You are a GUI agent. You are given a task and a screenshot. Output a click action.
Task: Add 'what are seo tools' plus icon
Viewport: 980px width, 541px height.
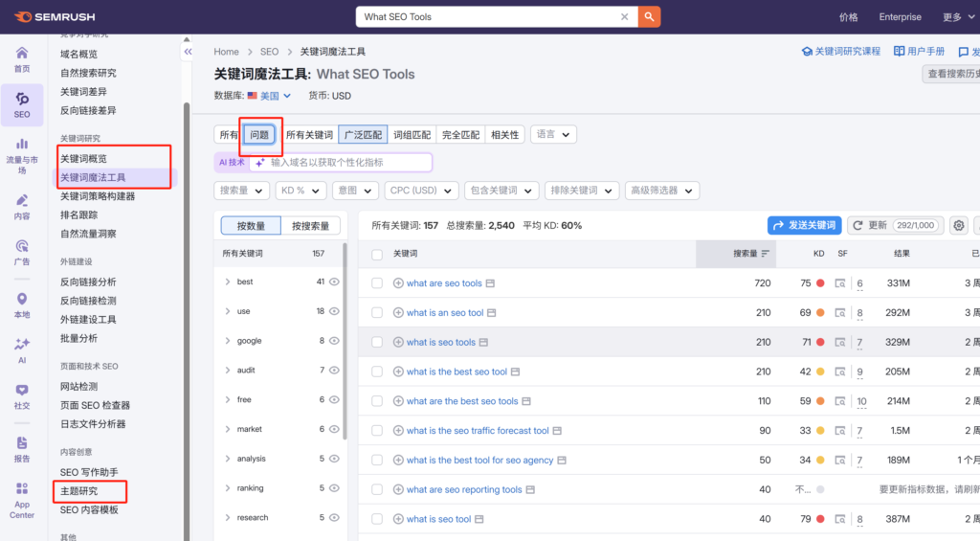[398, 283]
